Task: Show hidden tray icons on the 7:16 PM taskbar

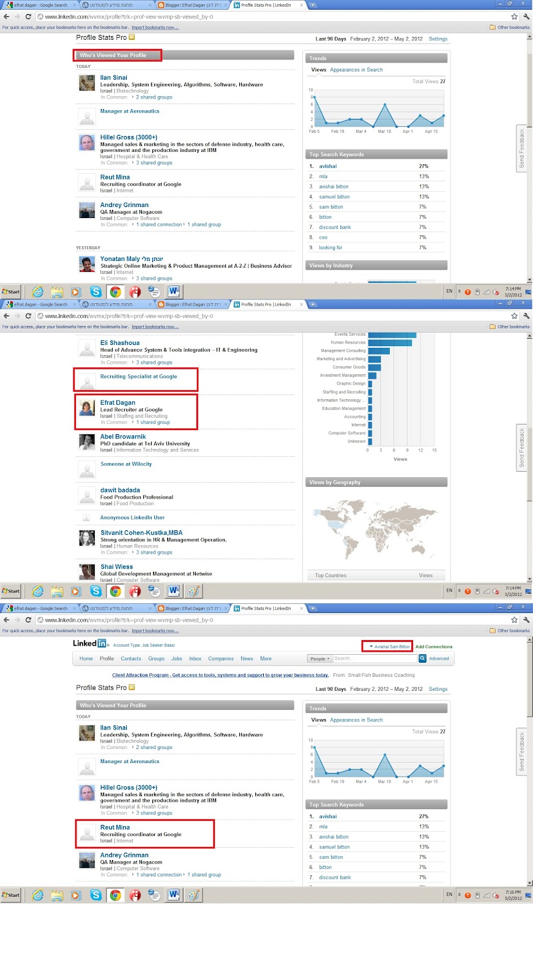Action: [459, 895]
